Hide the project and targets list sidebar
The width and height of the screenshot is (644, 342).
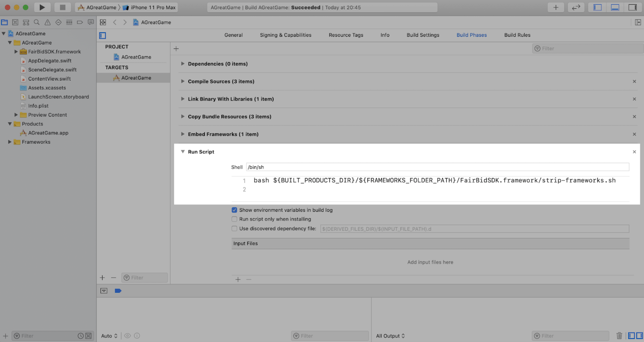(103, 36)
